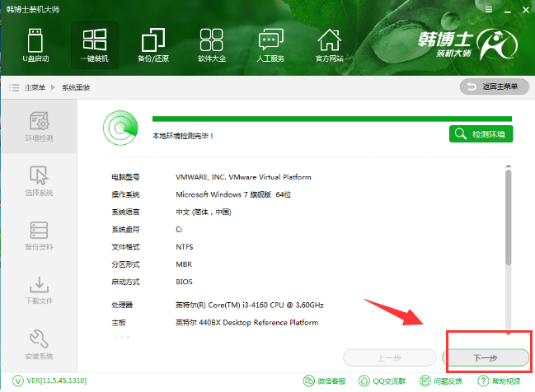This screenshot has width=535, height=392.
Task: Click 返回主菜单 button
Action: pos(495,86)
